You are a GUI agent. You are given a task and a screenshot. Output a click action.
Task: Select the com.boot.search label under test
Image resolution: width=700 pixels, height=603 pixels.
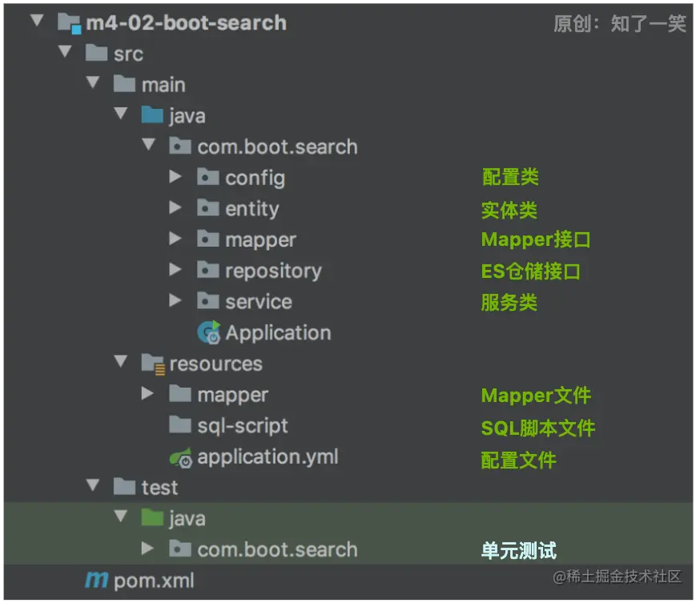pyautogui.click(x=278, y=549)
